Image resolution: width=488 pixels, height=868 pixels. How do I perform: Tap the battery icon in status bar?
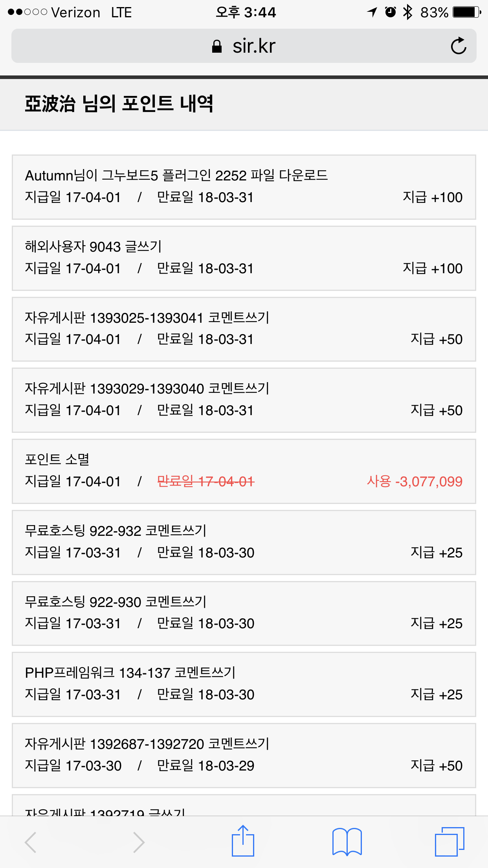click(466, 12)
